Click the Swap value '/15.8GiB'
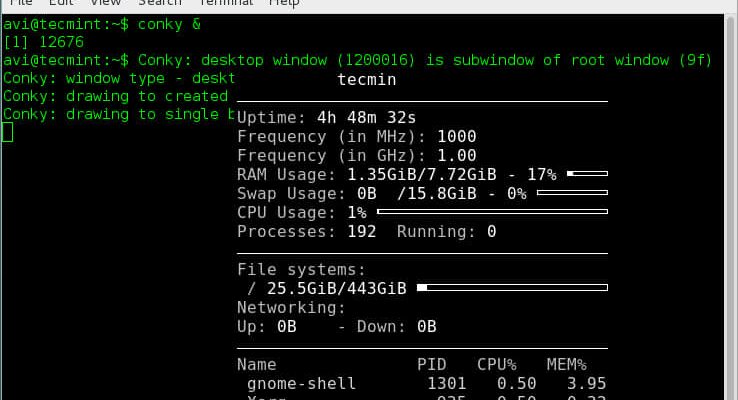Image resolution: width=738 pixels, height=400 pixels. pos(437,193)
